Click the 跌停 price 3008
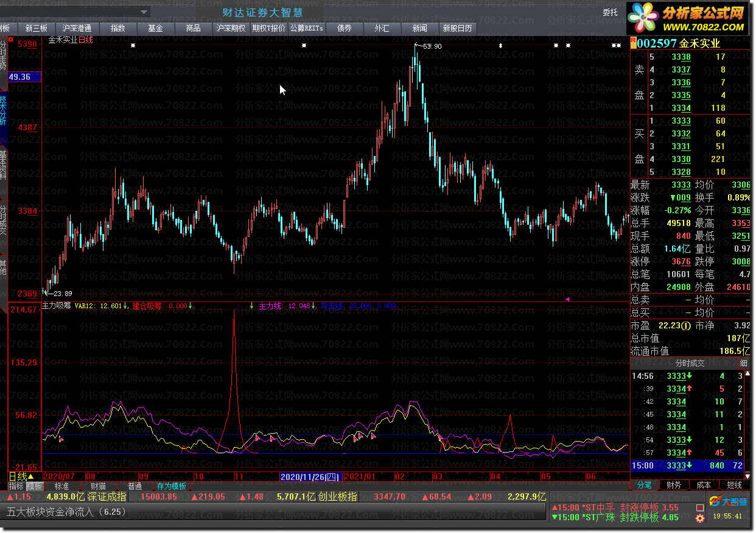The width and height of the screenshot is (756, 533). (740, 261)
